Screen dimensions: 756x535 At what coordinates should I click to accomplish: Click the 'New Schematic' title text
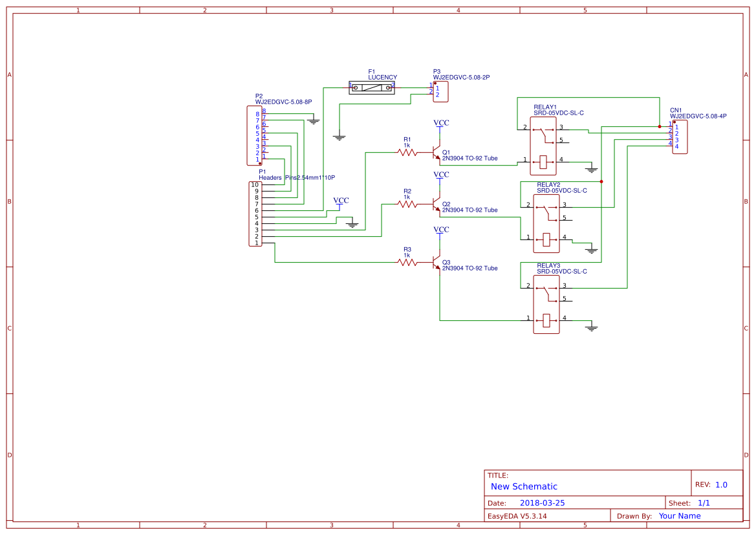[524, 486]
